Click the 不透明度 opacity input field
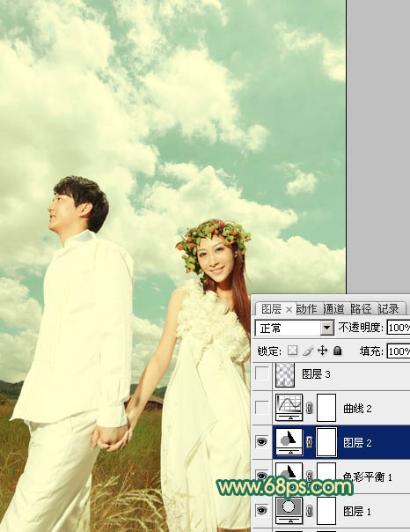Screen dimensions: 410x532 click(399, 328)
